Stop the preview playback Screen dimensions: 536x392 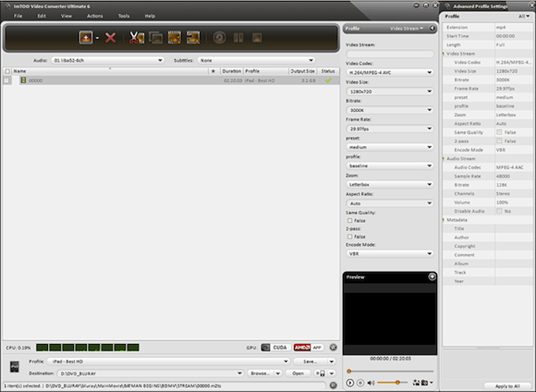coord(361,383)
